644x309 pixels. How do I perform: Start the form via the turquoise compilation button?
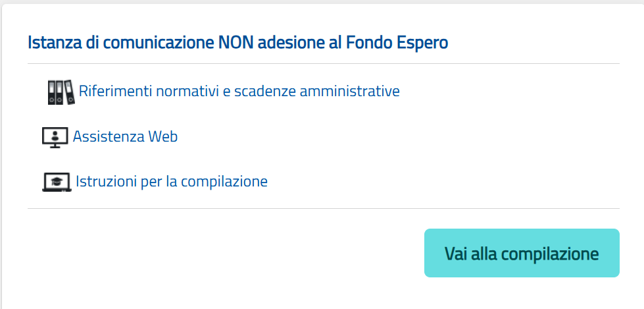point(522,253)
